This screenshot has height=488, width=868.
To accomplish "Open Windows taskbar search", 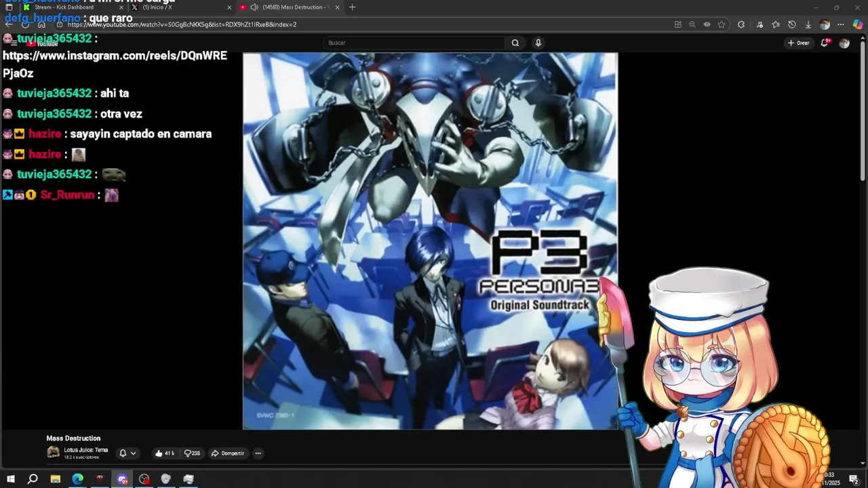I will [33, 479].
